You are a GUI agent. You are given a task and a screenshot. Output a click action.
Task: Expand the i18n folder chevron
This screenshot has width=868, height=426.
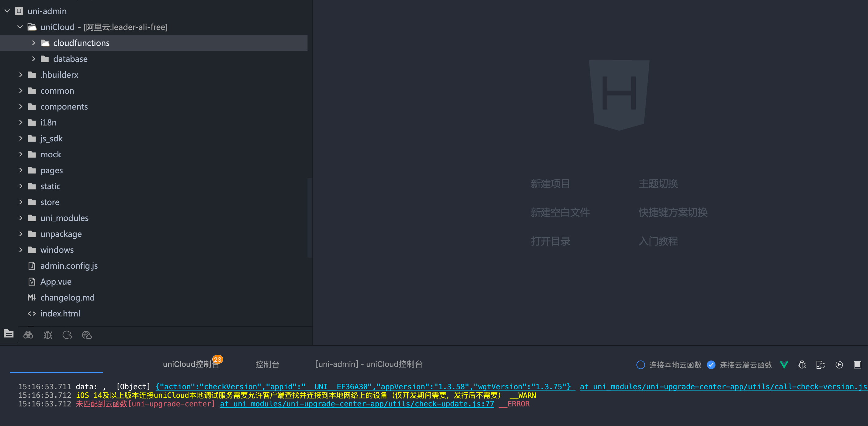21,122
